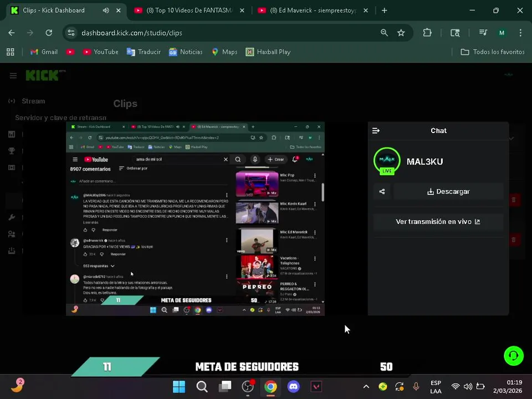Screen dimensions: 532x399
Task: Open the clock and date 01:19 panel
Action: (508, 386)
